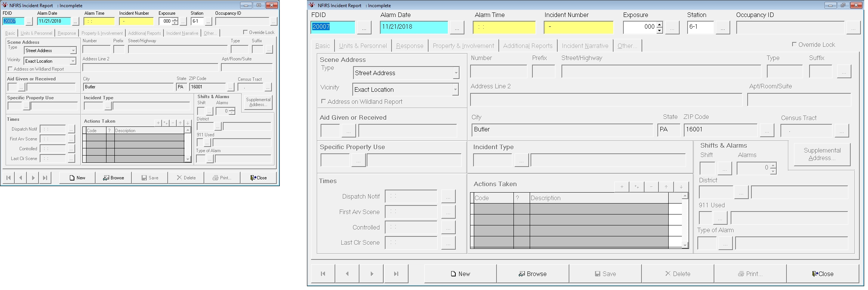Image resolution: width=868 pixels, height=290 pixels.
Task: Open Incident Narrative tab in smaller window
Action: (x=182, y=33)
